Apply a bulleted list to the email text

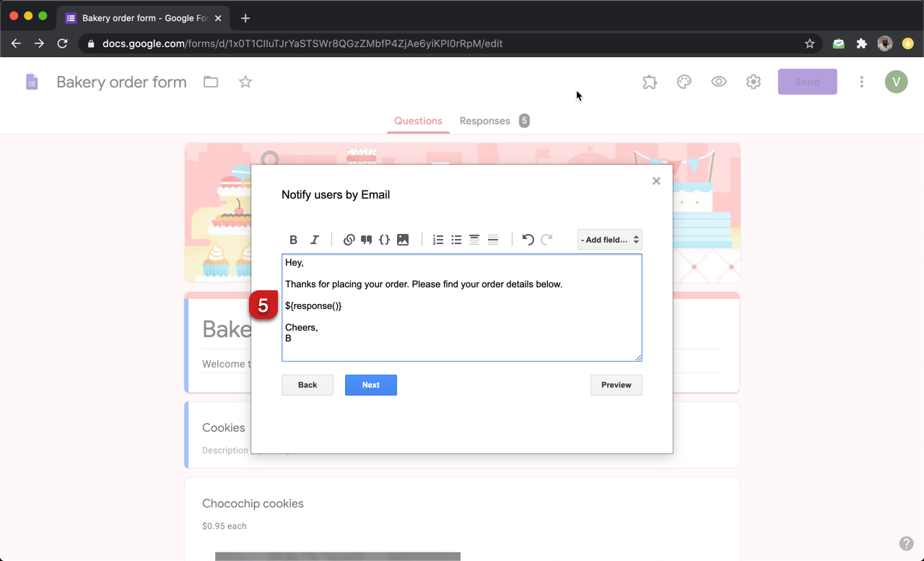click(x=456, y=239)
